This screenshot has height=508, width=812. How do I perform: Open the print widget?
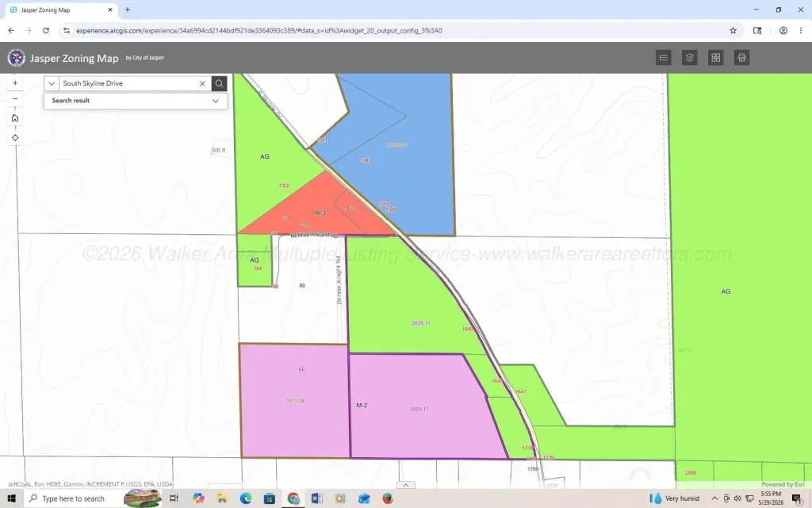741,57
